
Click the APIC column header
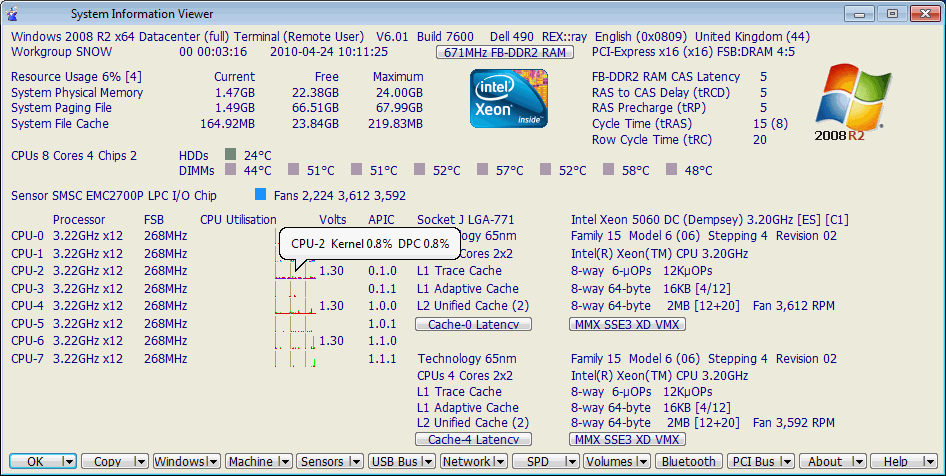click(382, 220)
